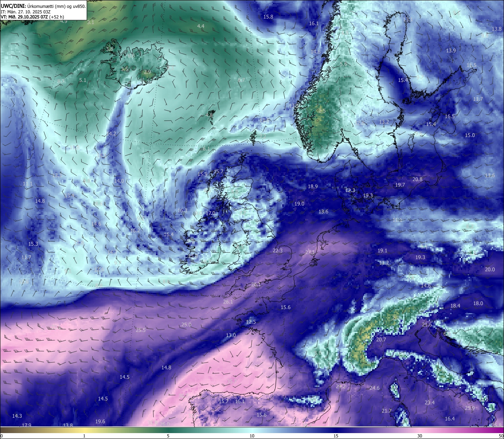The width and height of the screenshot is (504, 439).
Task: Click the 5.6 value over northern Norway
Action: [343, 64]
